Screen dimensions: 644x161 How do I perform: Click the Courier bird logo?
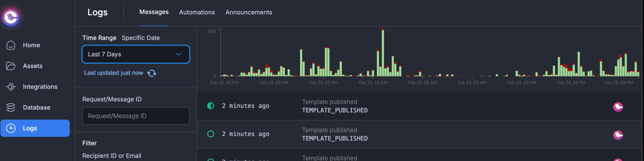[x=11, y=17]
